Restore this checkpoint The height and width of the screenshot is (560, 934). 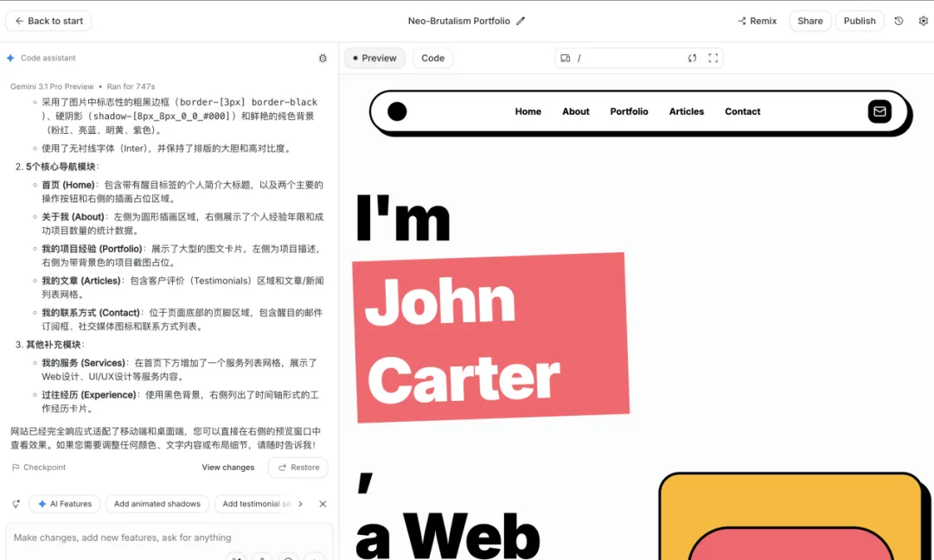coord(298,468)
